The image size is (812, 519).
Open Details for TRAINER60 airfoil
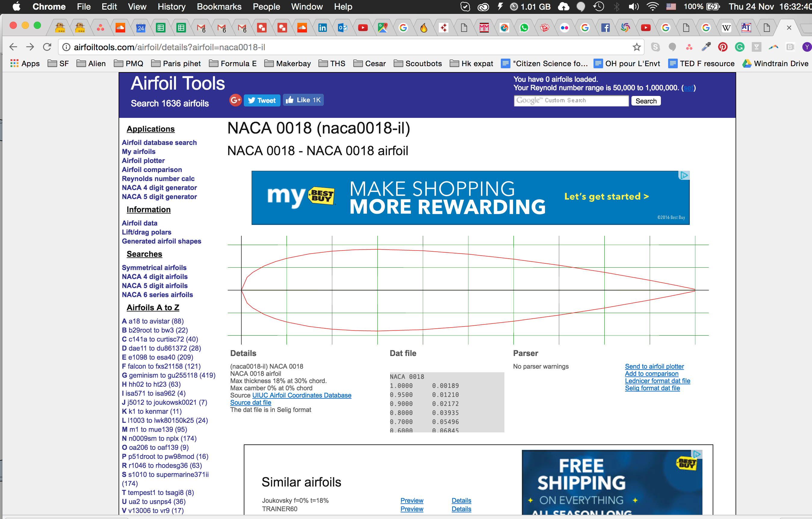[461, 509]
